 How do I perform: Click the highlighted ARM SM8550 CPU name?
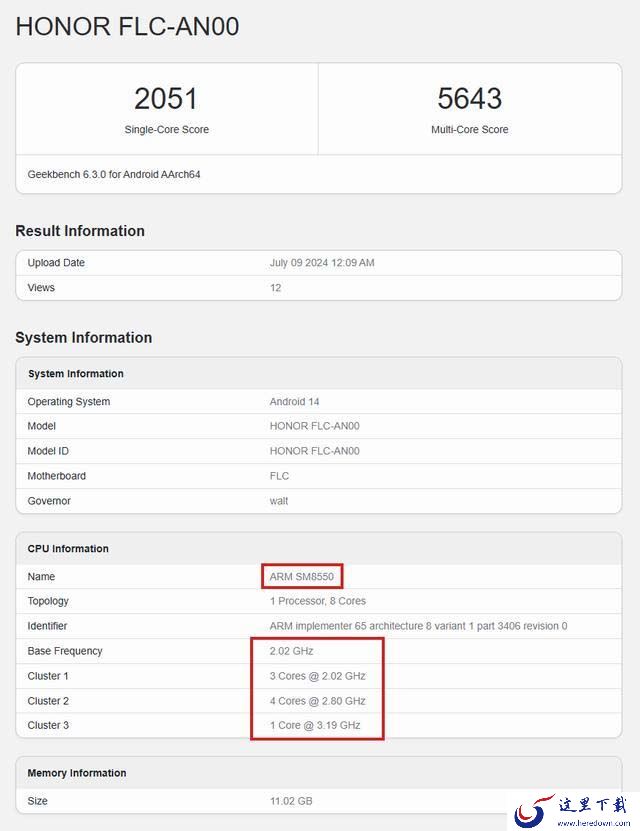pos(302,577)
